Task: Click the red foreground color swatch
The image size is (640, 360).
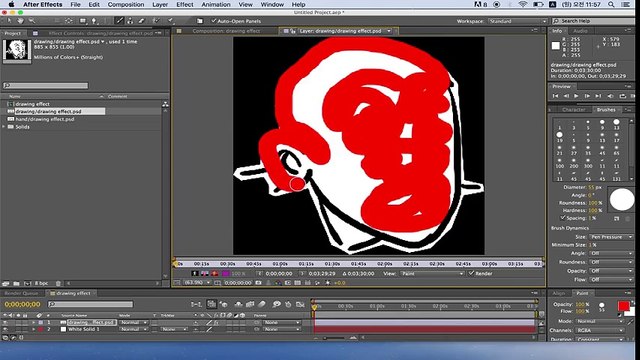Action: (x=623, y=306)
